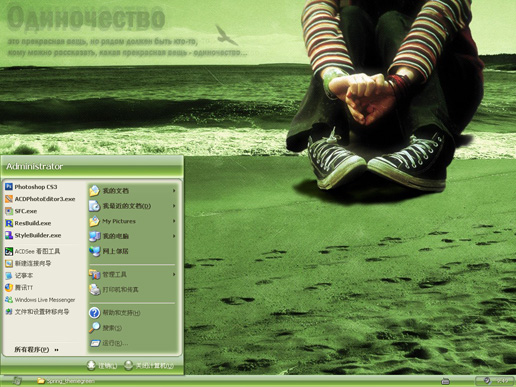Image resolution: width=516 pixels, height=387 pixels.
Task: Click 搜索 magnifier icon
Action: pyautogui.click(x=94, y=328)
